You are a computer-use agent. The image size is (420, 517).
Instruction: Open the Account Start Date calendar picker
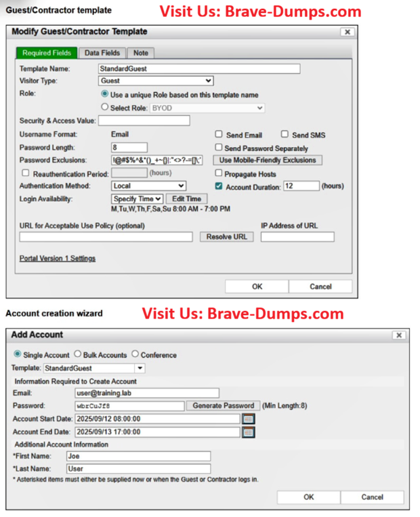pyautogui.click(x=249, y=419)
